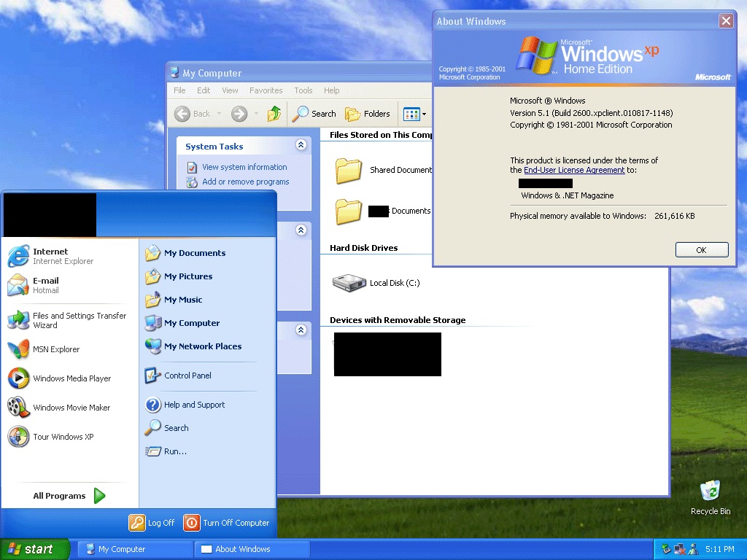Open My Documents in Start menu
The image size is (747, 560).
185,253
